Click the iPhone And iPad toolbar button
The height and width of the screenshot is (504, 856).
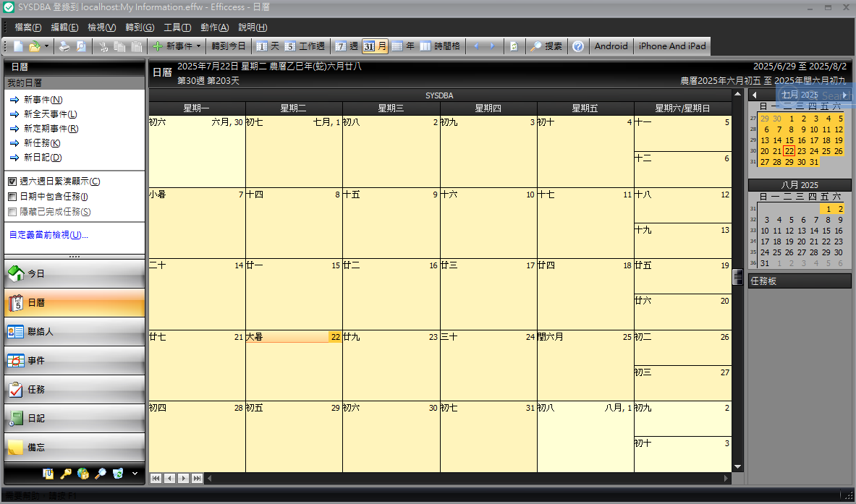tap(672, 46)
